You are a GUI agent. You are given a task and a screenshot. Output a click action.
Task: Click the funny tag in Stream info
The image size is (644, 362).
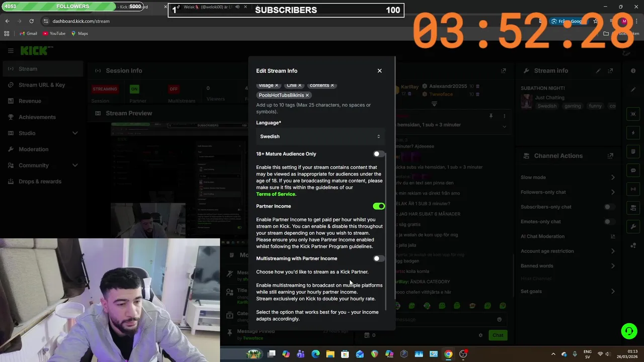click(595, 106)
